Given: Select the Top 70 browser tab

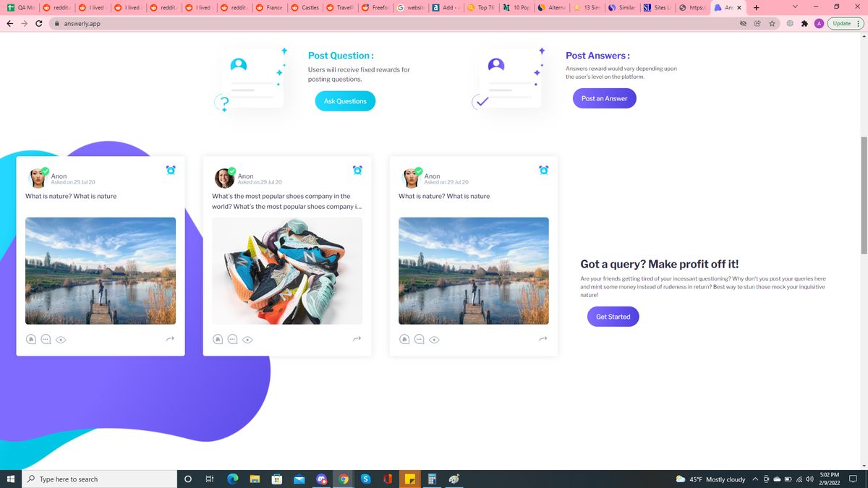Looking at the screenshot, I should pyautogui.click(x=483, y=7).
